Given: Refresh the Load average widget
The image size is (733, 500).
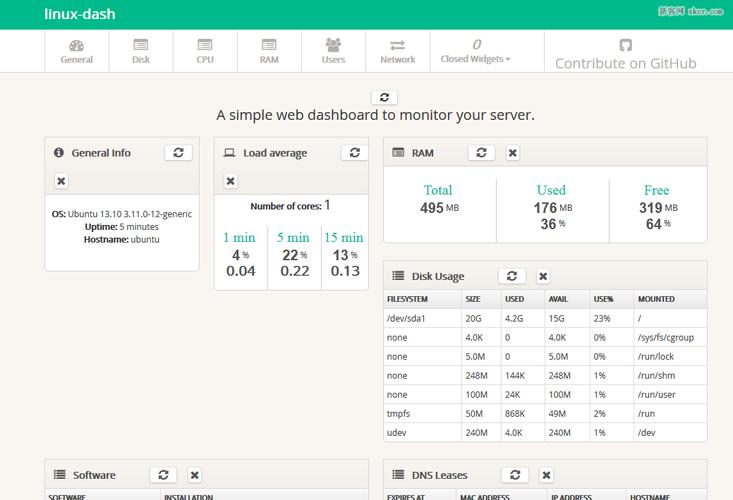Looking at the screenshot, I should click(354, 152).
